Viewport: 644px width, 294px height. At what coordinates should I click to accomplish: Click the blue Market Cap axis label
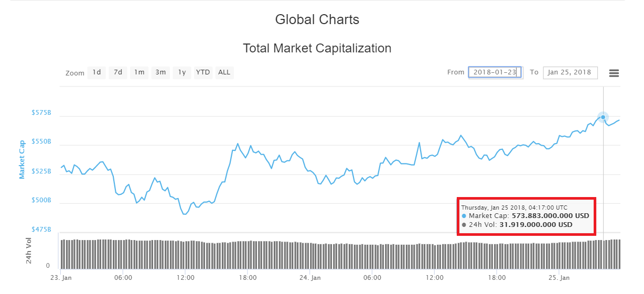pyautogui.click(x=22, y=159)
